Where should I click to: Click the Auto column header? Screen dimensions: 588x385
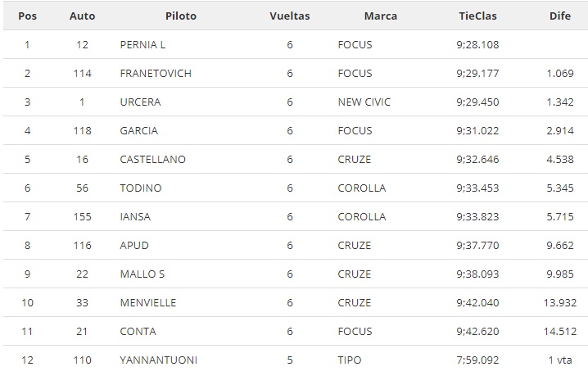(x=82, y=16)
